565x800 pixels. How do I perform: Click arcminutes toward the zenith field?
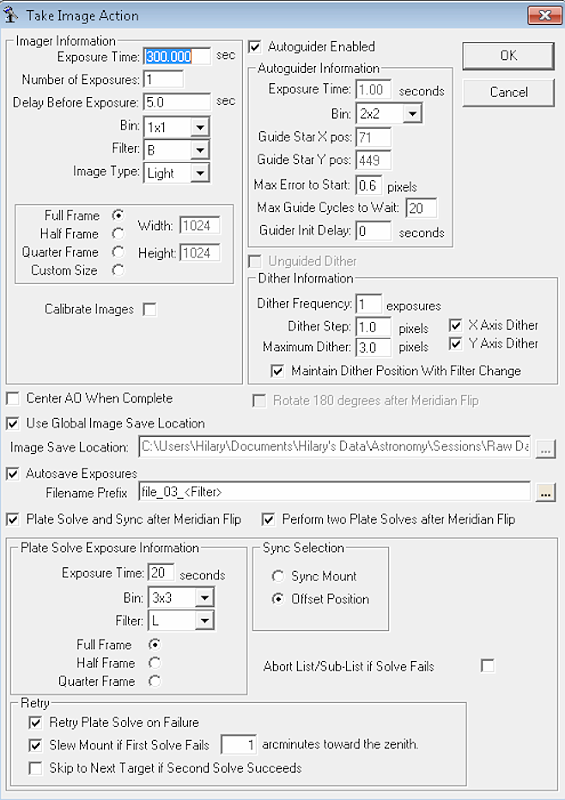[x=239, y=745]
